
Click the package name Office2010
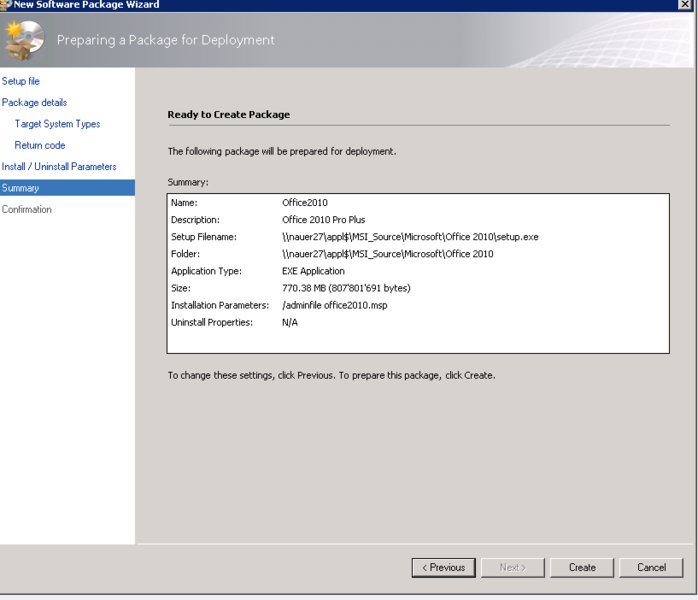click(x=304, y=203)
